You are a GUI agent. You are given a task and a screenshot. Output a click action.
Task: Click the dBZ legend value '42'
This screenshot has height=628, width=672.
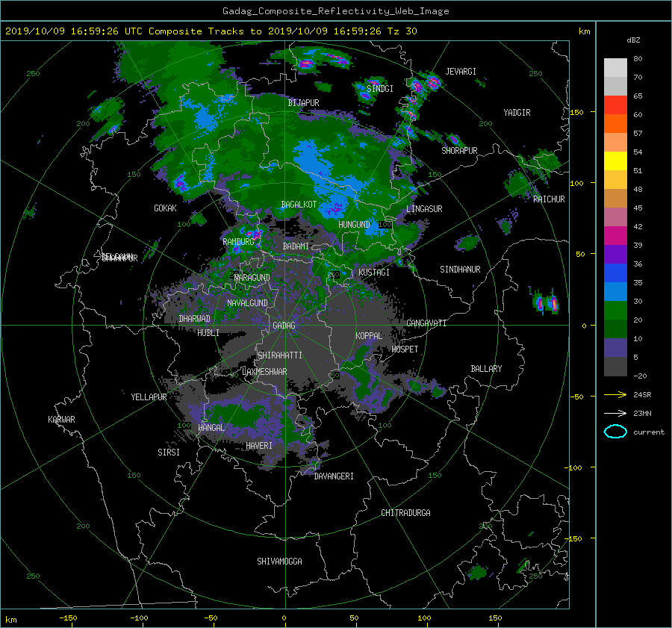pyautogui.click(x=638, y=227)
